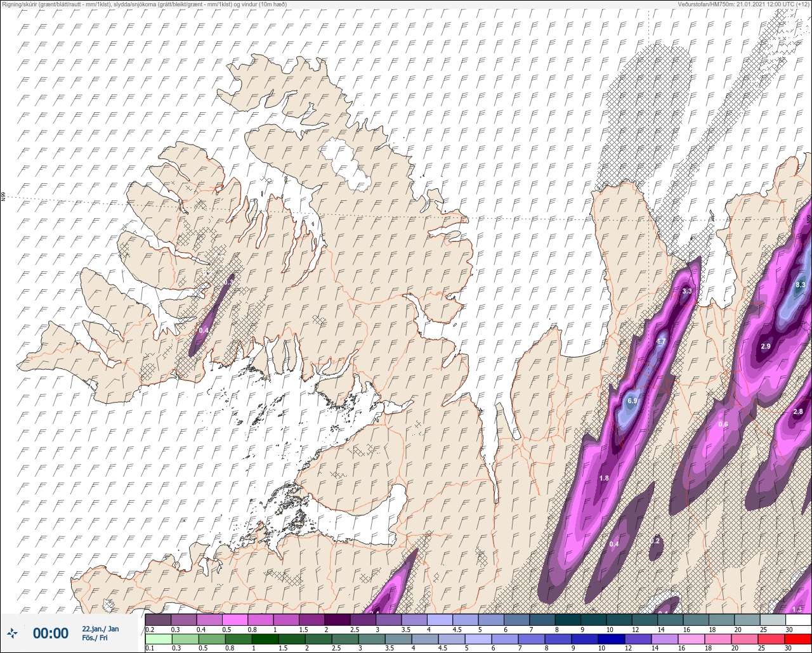This screenshot has width=812, height=653.
Task: Click the red rain swatch after 30
Action: pos(798,639)
